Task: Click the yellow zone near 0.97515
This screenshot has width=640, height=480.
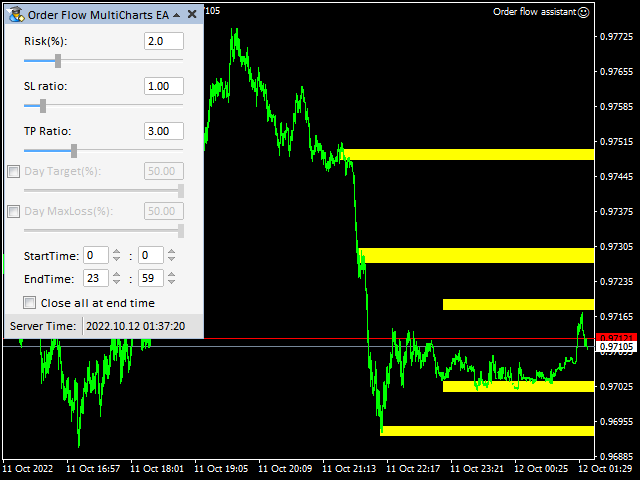Action: tap(469, 154)
